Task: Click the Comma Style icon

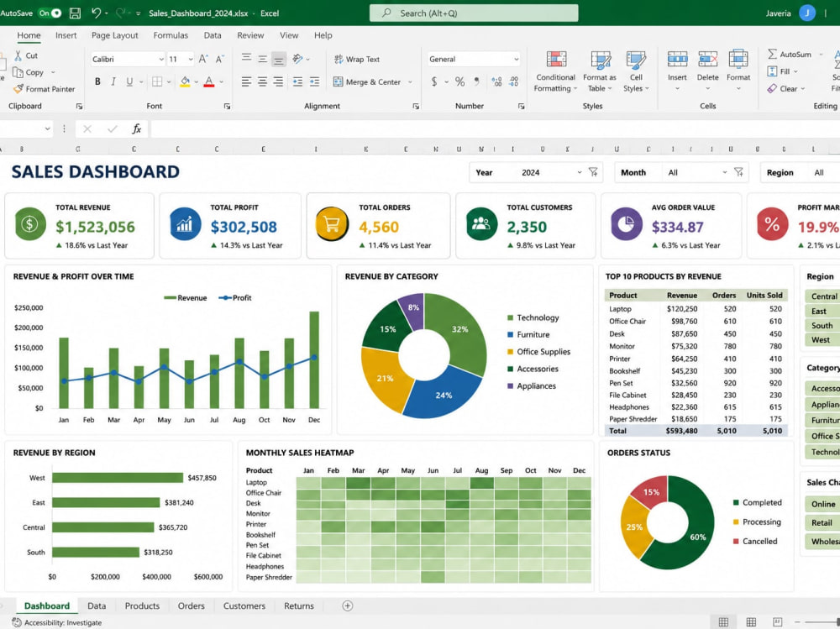Action: point(476,81)
